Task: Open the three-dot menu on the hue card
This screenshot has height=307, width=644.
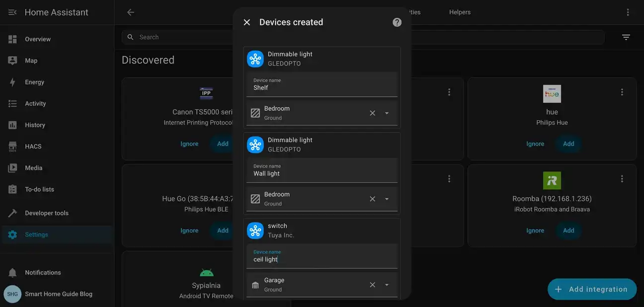Action: pos(622,91)
